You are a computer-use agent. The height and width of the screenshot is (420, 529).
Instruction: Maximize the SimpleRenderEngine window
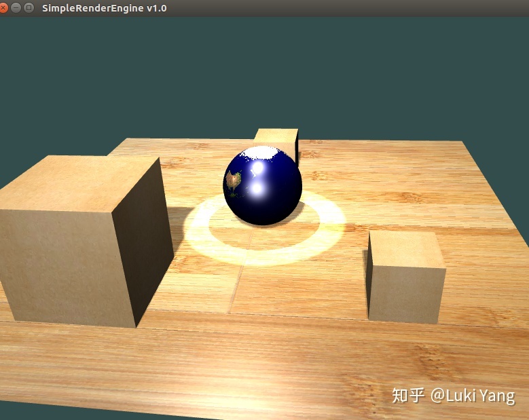pos(29,7)
